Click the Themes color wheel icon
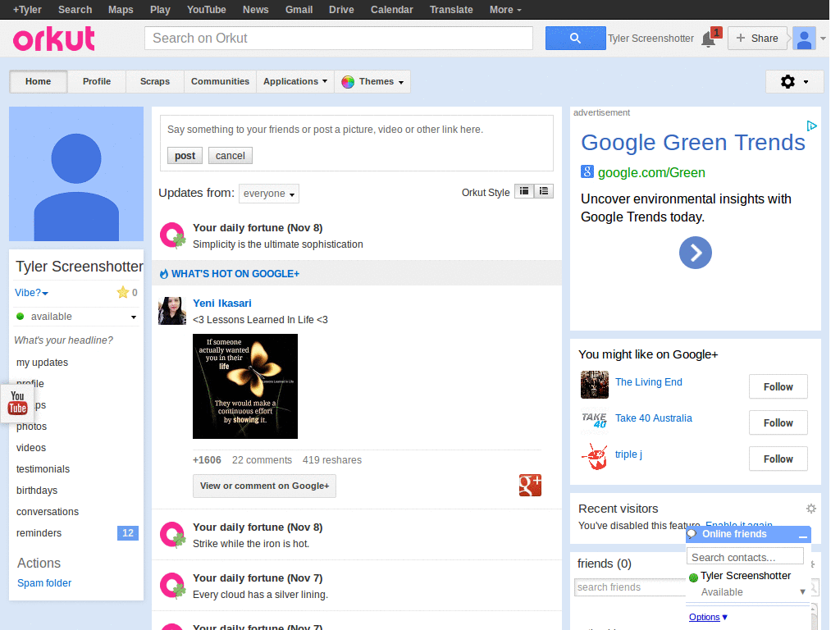This screenshot has width=840, height=630. pyautogui.click(x=348, y=82)
